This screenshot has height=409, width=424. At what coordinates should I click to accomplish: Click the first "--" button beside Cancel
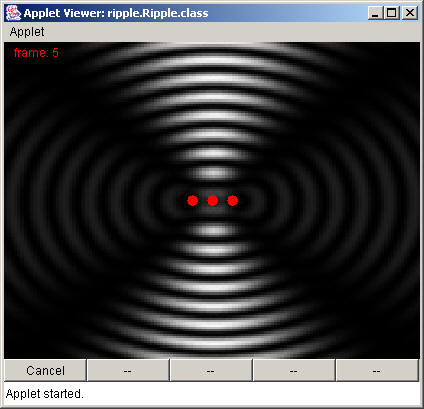coord(128,370)
